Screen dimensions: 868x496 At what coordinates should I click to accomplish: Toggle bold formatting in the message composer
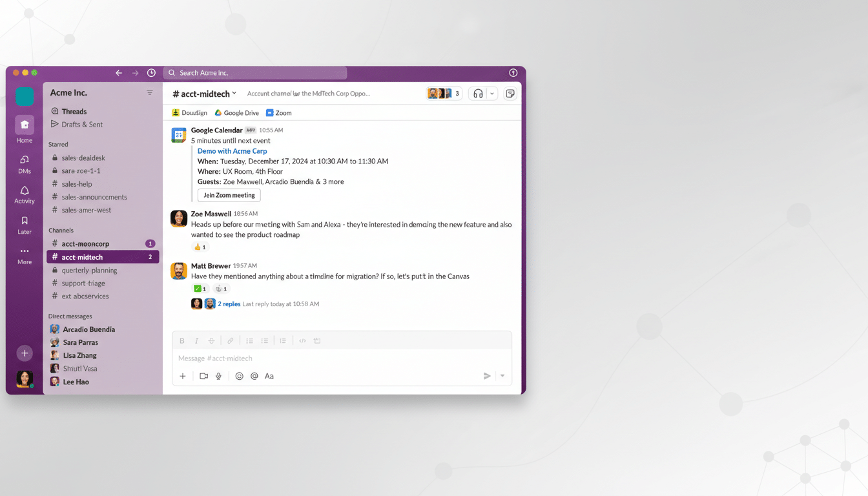[181, 340]
